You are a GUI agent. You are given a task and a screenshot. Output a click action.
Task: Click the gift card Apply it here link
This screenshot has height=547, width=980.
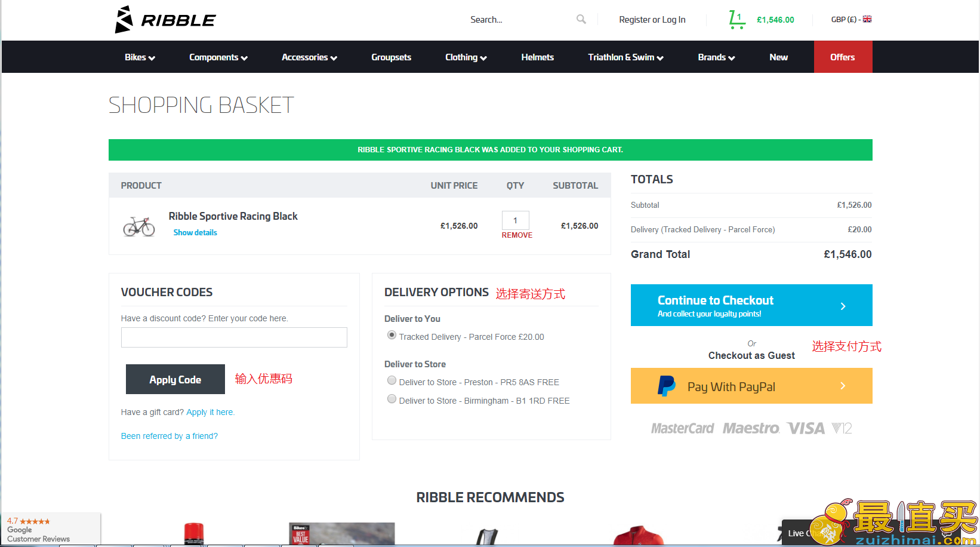coord(210,412)
